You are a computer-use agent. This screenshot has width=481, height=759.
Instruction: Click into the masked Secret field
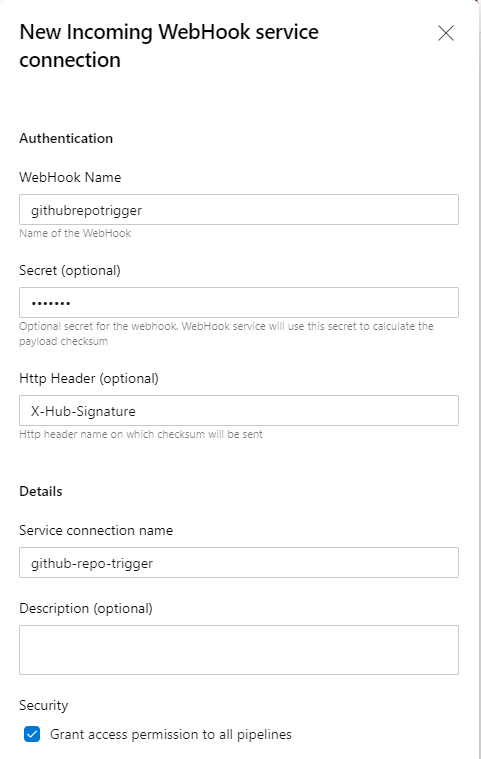pos(239,303)
